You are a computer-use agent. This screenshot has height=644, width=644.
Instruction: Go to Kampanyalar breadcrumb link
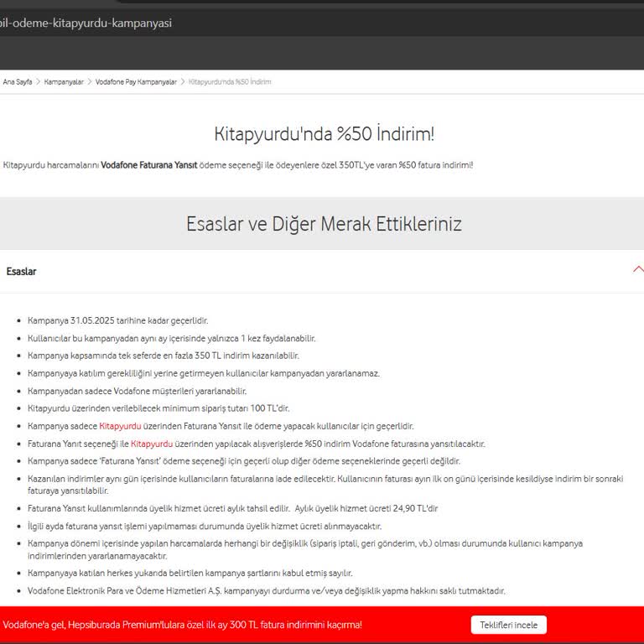click(x=64, y=81)
